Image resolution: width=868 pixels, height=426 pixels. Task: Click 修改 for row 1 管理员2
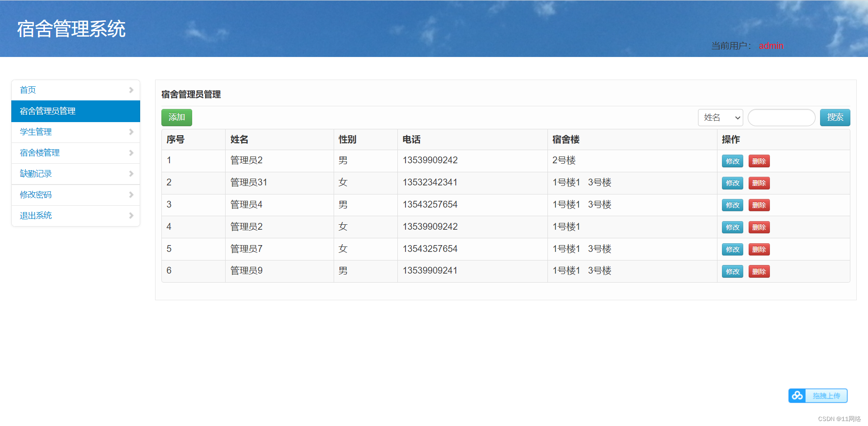point(732,161)
